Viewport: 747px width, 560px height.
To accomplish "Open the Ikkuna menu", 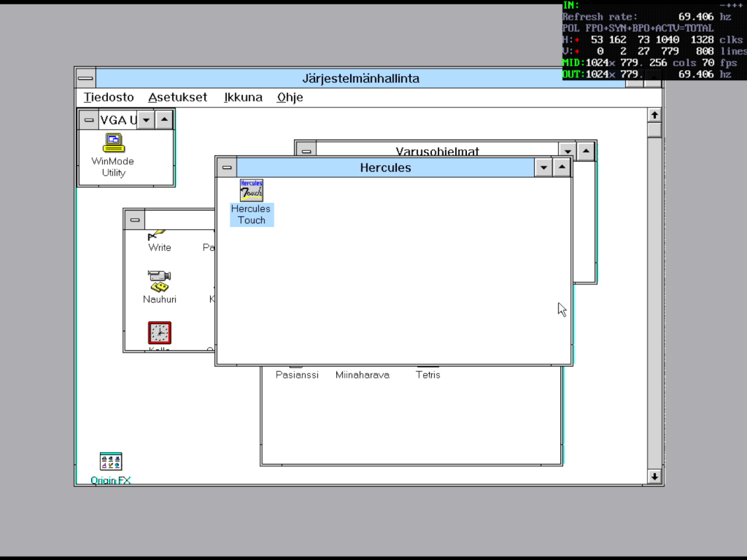I will tap(243, 97).
